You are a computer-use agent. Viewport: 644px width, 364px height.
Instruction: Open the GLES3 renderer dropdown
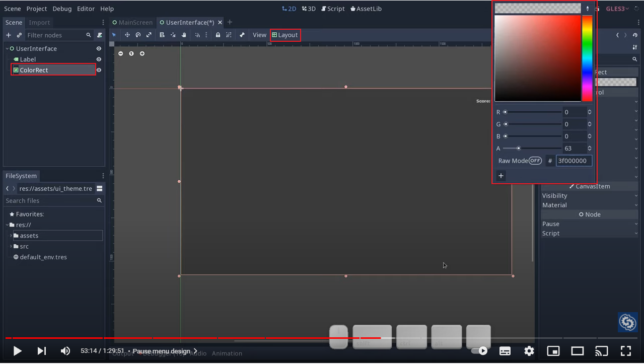click(x=617, y=9)
